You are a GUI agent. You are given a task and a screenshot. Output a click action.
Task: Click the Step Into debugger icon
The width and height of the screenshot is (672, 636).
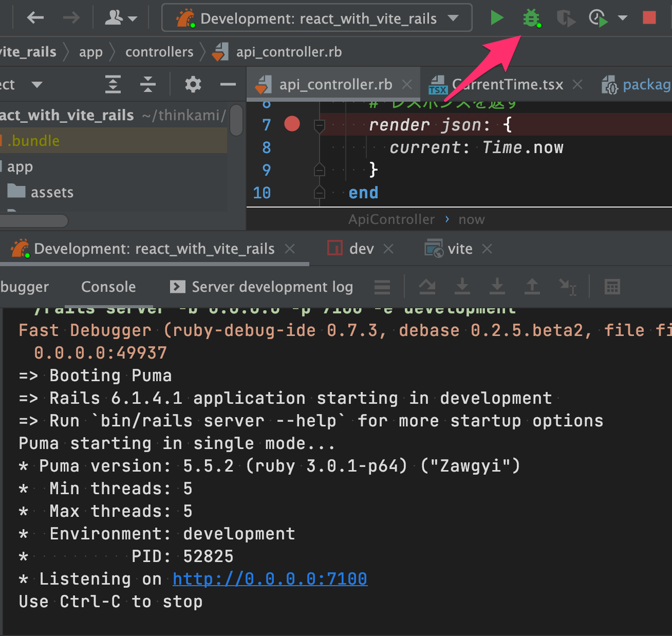coord(462,287)
